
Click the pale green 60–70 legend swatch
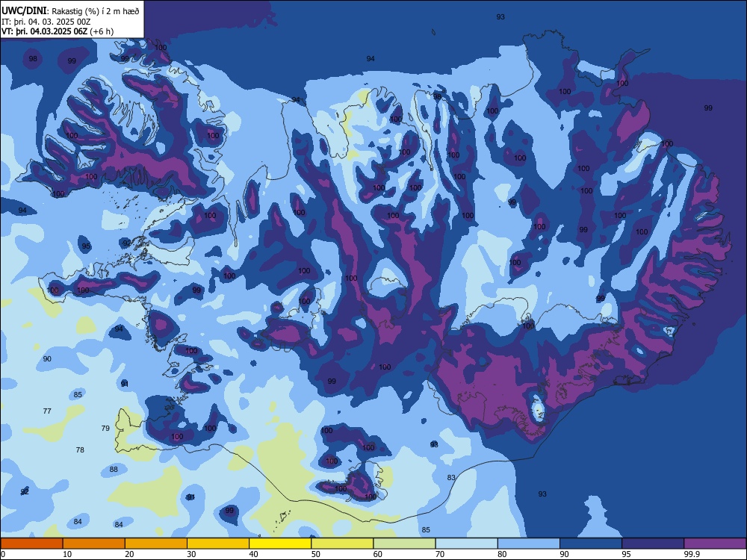(x=404, y=544)
